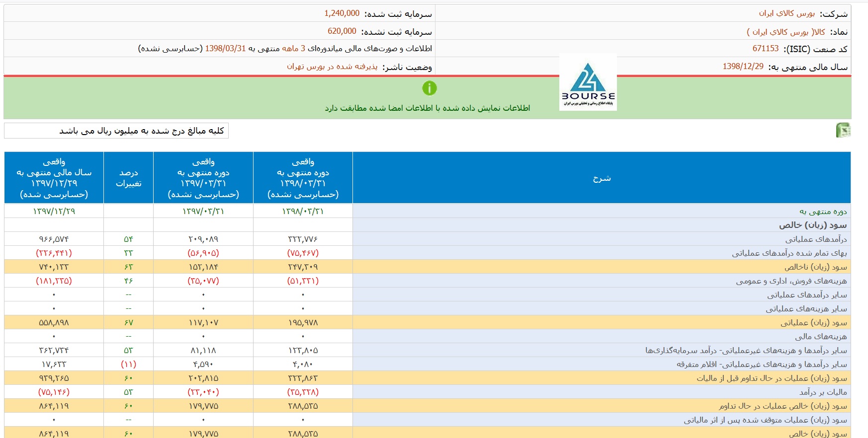This screenshot has height=438, width=868.
Task: Select ISIC industry code 671153
Action: (766, 49)
